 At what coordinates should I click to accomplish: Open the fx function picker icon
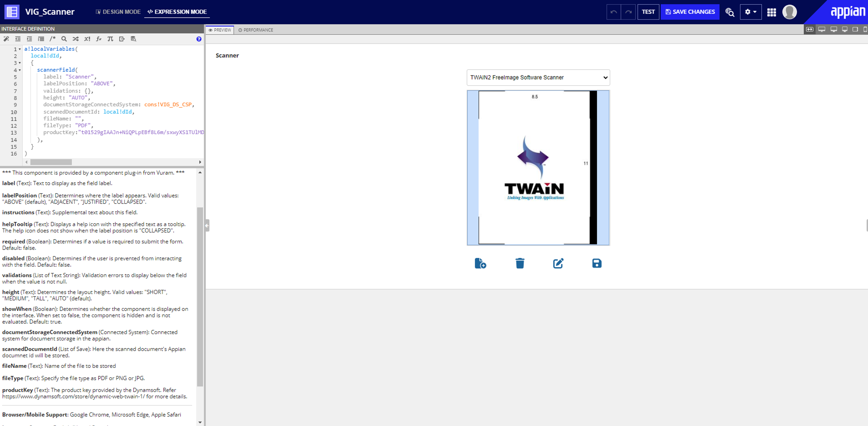99,39
